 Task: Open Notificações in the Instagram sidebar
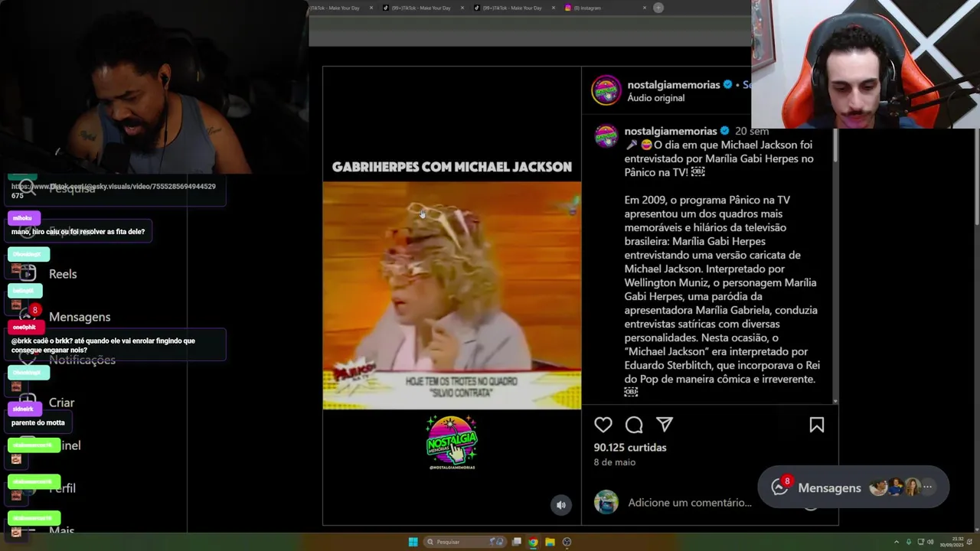click(82, 360)
